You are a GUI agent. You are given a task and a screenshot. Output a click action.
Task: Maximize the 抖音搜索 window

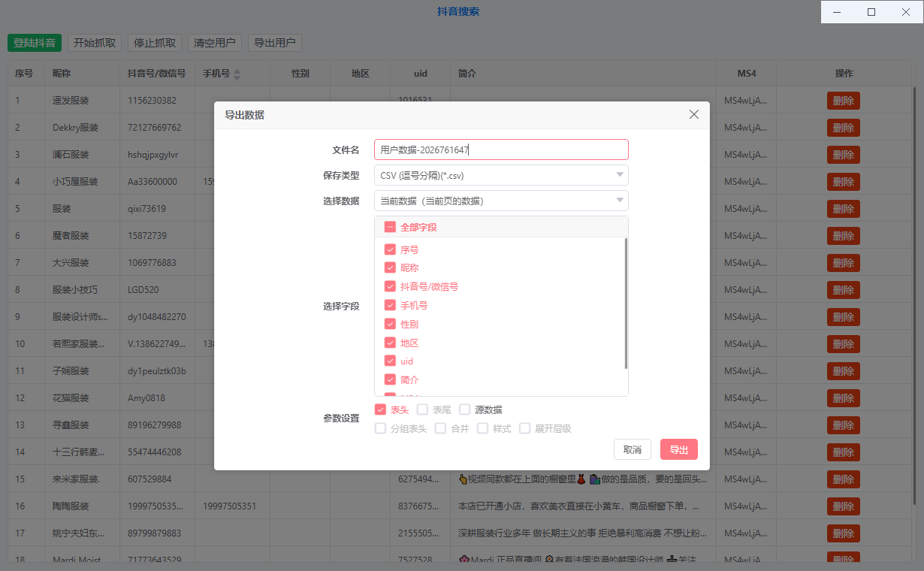tap(871, 12)
